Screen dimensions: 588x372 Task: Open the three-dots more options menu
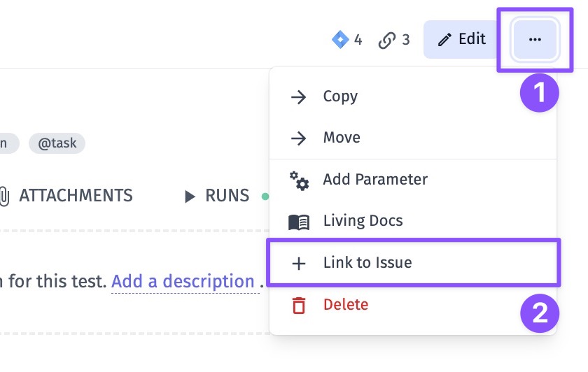[535, 40]
